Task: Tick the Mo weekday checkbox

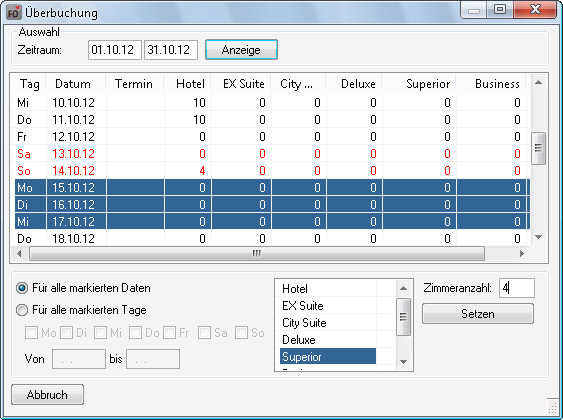Action: [32, 333]
